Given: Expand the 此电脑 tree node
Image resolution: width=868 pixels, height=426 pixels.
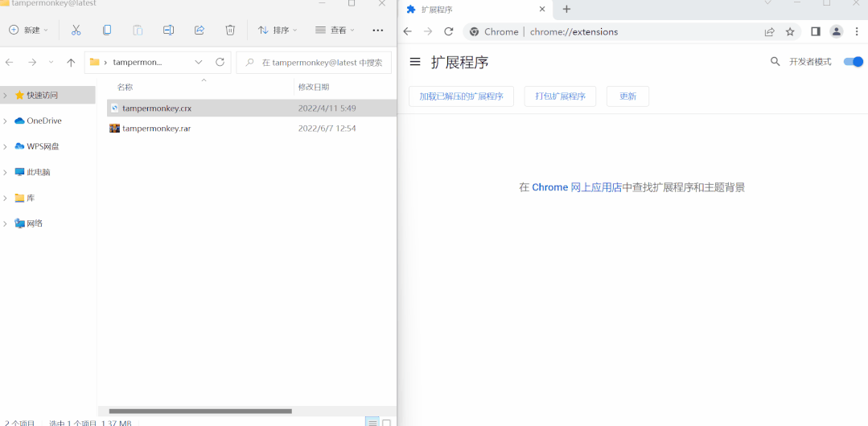Looking at the screenshot, I should (x=5, y=172).
